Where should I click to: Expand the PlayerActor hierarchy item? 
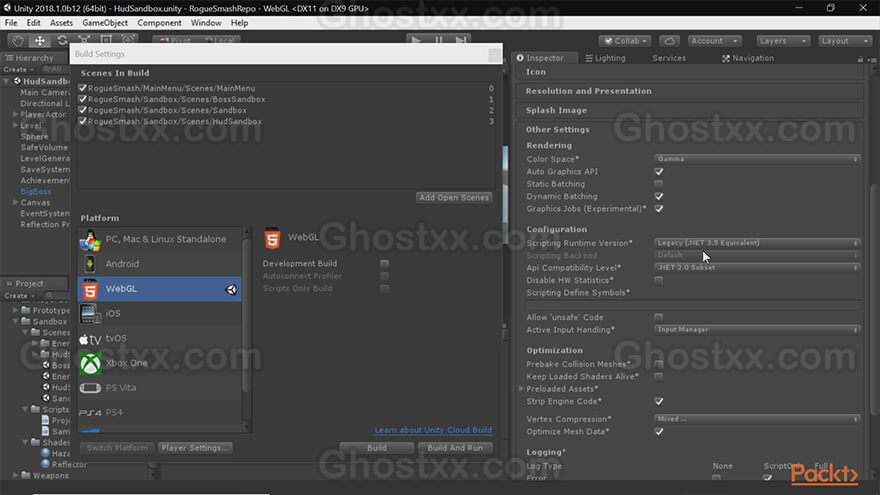pos(16,114)
